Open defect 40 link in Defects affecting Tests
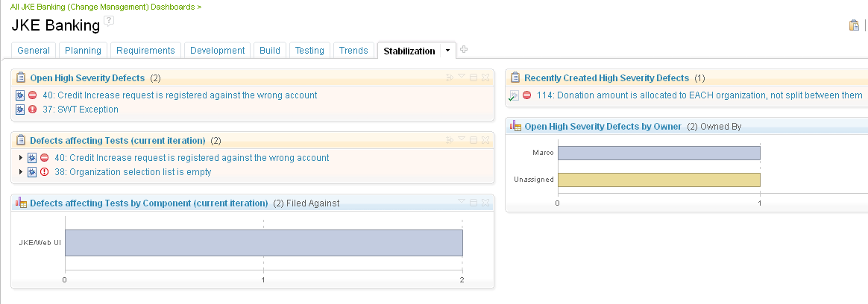 pos(192,157)
